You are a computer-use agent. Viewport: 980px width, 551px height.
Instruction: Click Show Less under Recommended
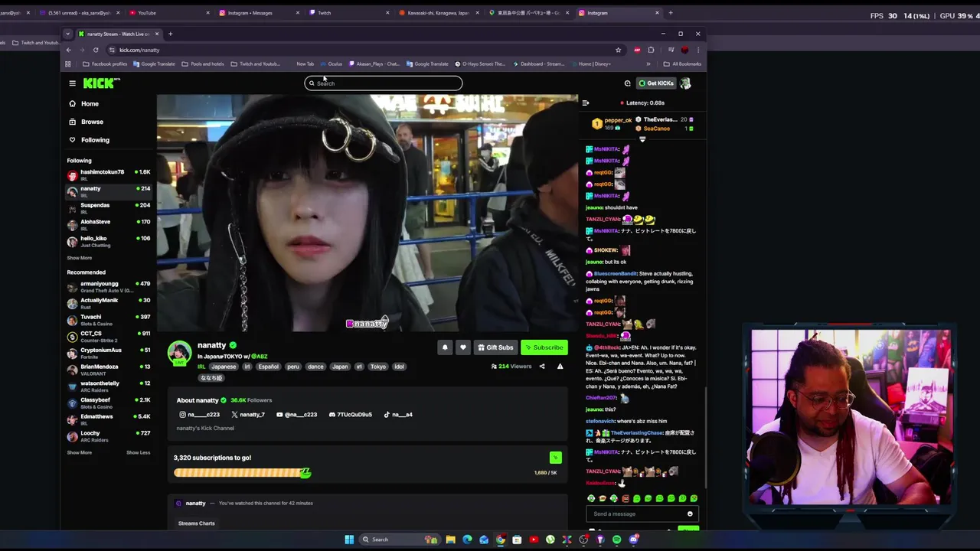click(x=139, y=452)
